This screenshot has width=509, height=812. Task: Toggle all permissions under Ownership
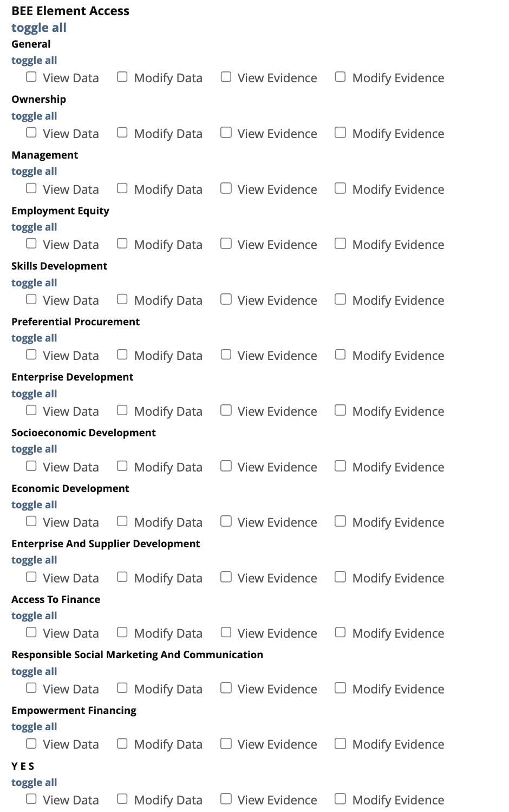point(34,116)
